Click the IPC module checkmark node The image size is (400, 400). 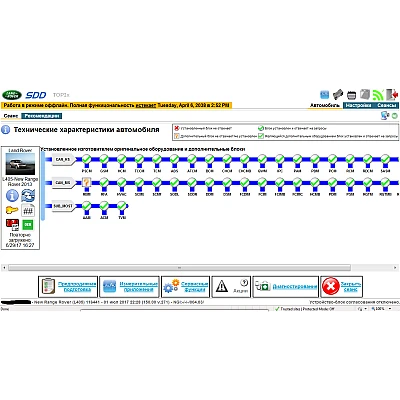[x=280, y=159]
